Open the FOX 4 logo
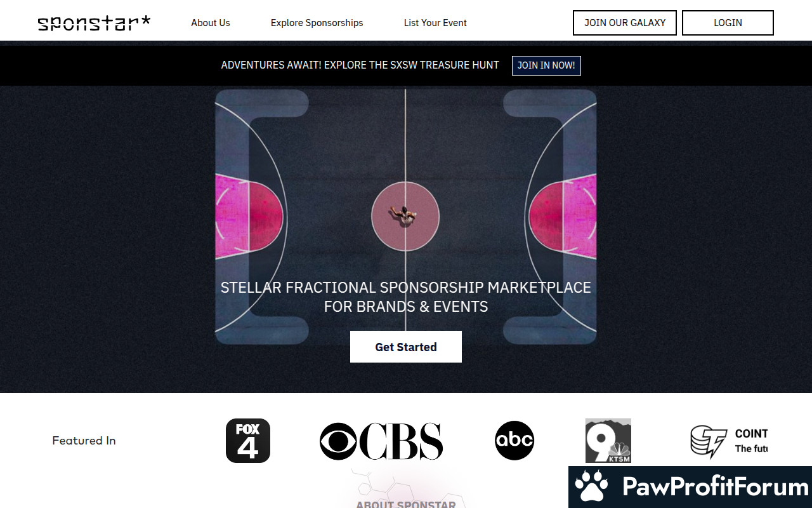Image resolution: width=812 pixels, height=508 pixels. (x=248, y=440)
